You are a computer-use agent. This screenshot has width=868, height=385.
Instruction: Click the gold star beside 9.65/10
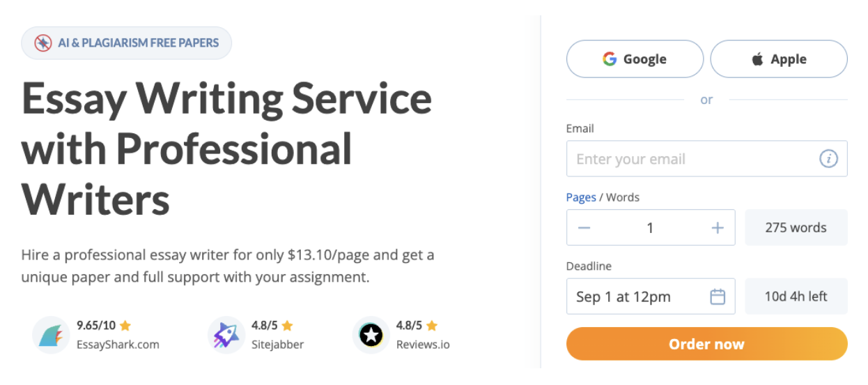125,326
